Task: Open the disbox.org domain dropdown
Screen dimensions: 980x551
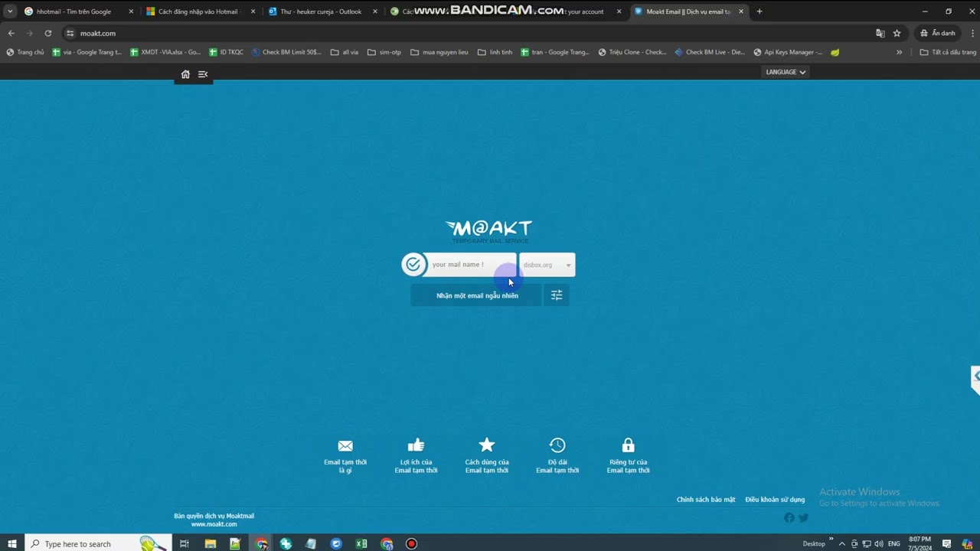Action: pos(547,265)
